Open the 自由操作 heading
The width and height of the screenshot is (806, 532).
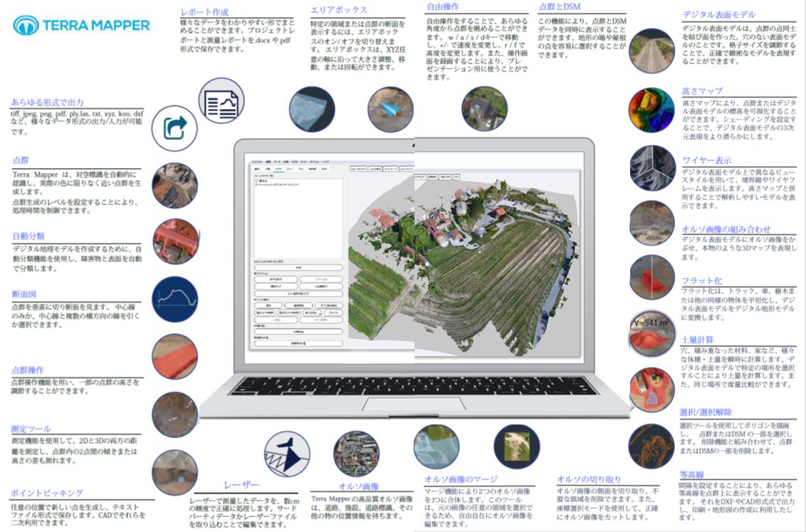443,6
